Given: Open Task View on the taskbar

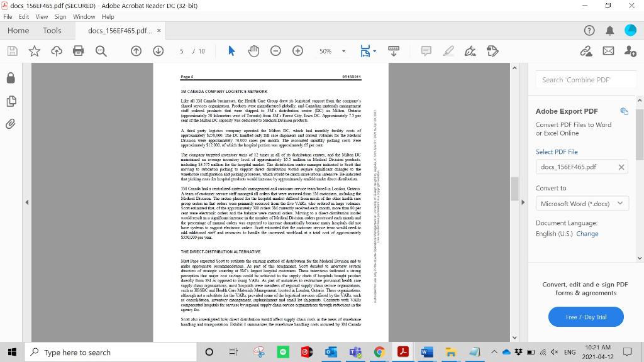Looking at the screenshot, I should click(233, 352).
